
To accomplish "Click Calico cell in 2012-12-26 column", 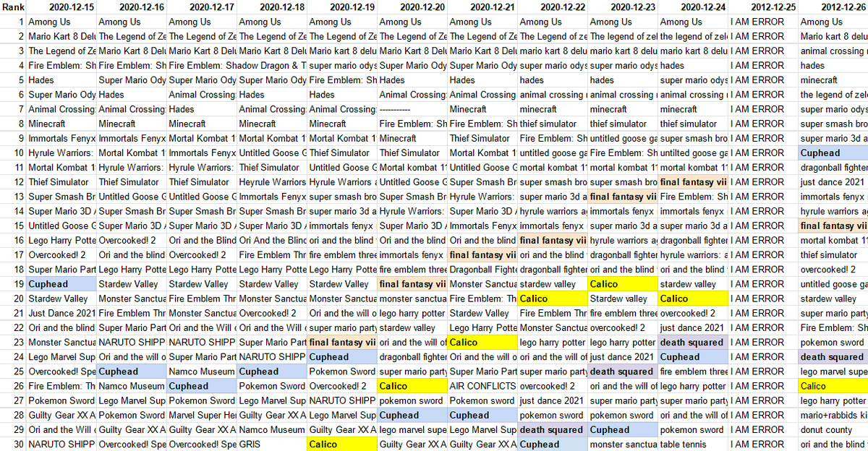I will (x=833, y=386).
